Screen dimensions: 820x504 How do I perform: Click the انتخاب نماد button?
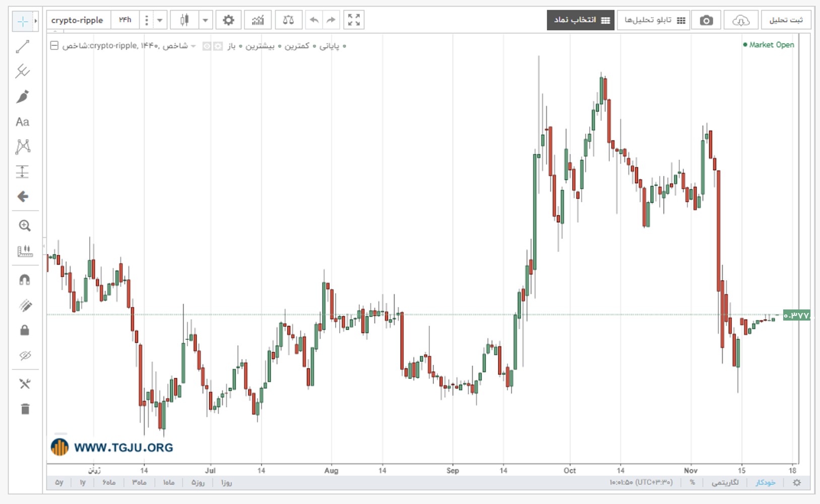581,20
